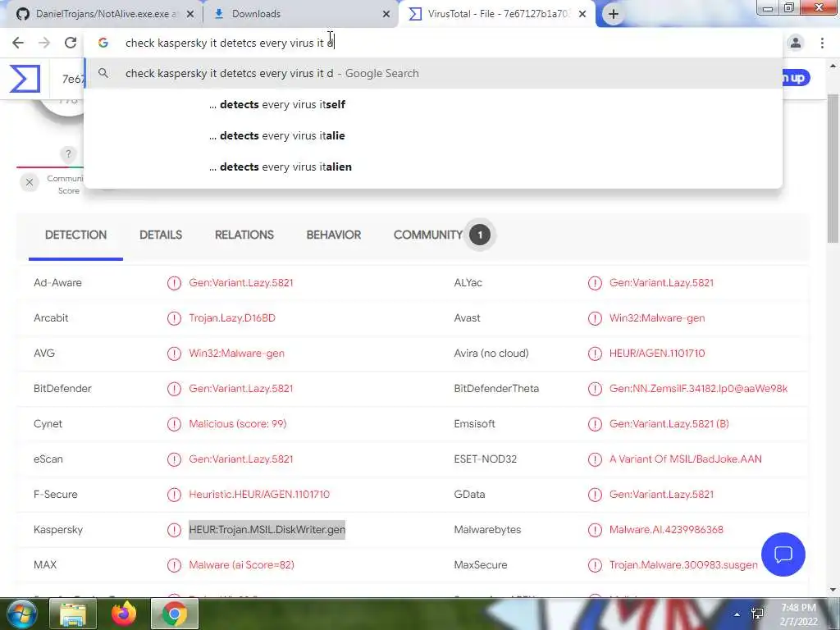Select the DETECTION tab

click(75, 235)
